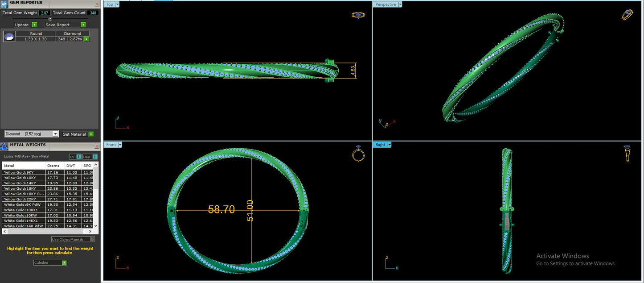644x283 pixels.
Task: Click the Round shape cell in gem table
Action: coord(36,33)
